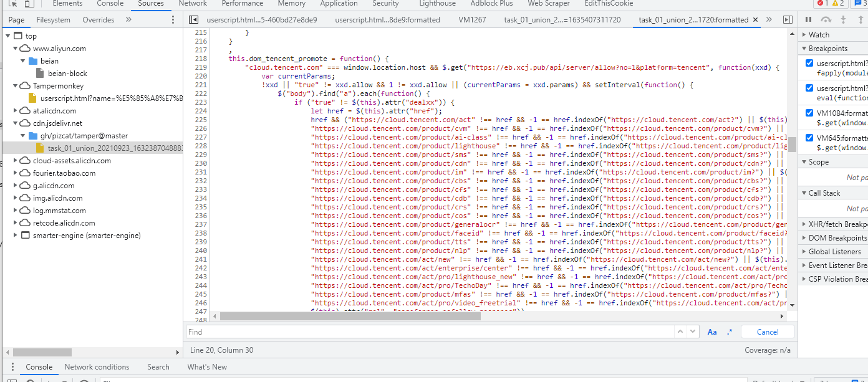This screenshot has height=382, width=868.
Task: Click the code editor horizontal scrollbar
Action: point(349,316)
